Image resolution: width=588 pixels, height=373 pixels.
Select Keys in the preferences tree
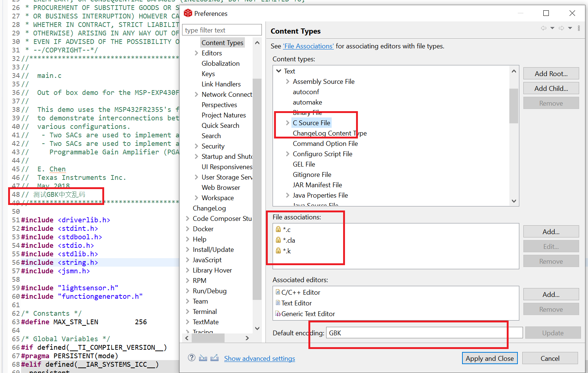click(208, 74)
